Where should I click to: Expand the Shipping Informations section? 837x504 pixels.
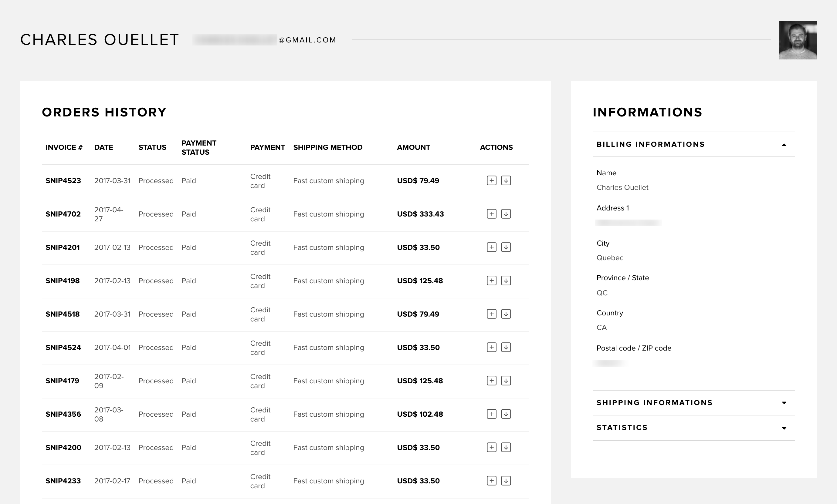coord(784,403)
